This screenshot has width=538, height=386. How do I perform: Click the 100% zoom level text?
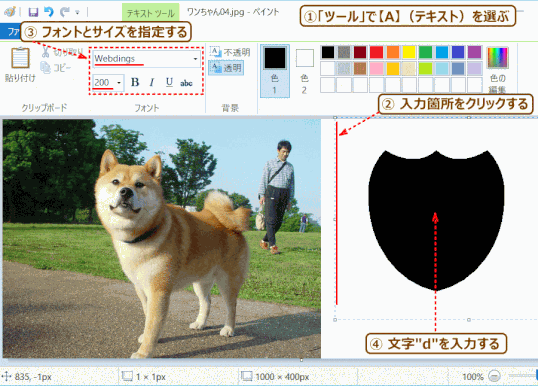(x=473, y=377)
